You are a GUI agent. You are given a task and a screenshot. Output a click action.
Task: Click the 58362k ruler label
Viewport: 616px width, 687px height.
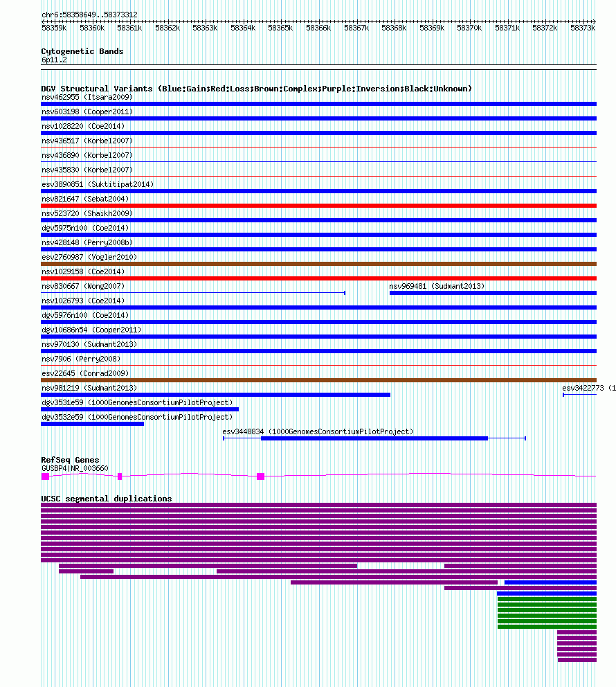tap(167, 28)
